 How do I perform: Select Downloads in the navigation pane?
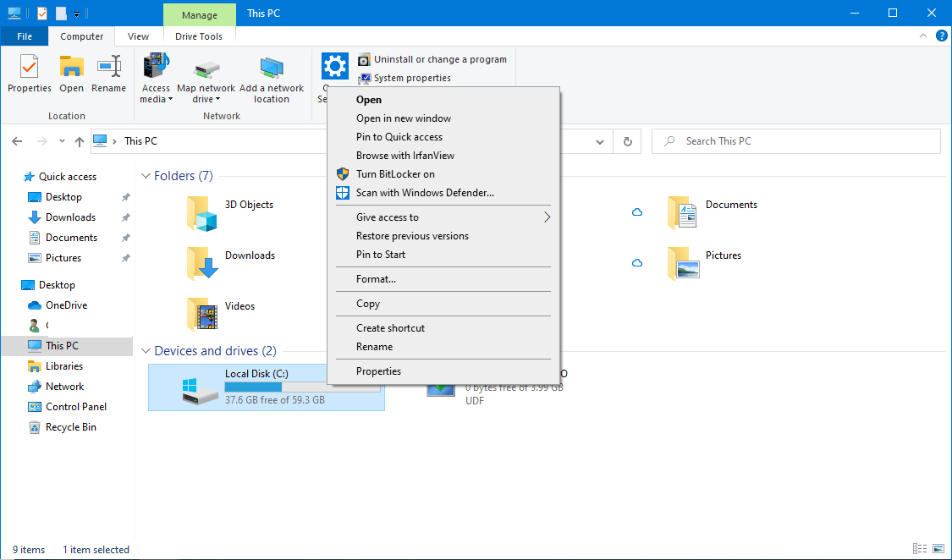coord(70,217)
